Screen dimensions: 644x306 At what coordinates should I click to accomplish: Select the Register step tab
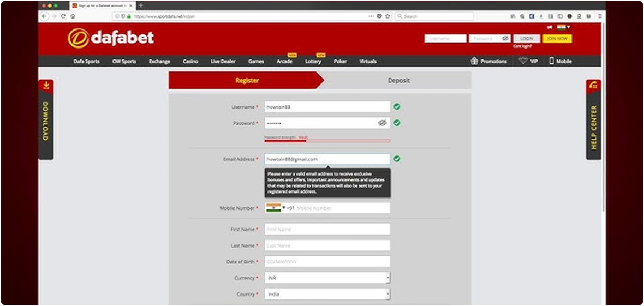(247, 81)
